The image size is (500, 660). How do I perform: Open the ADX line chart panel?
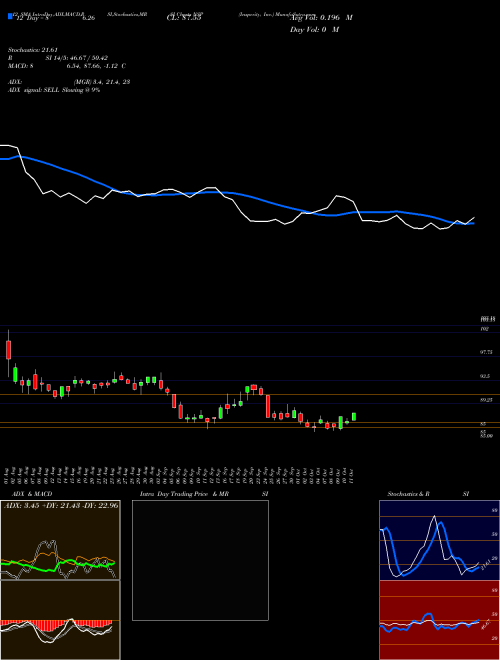click(60, 540)
